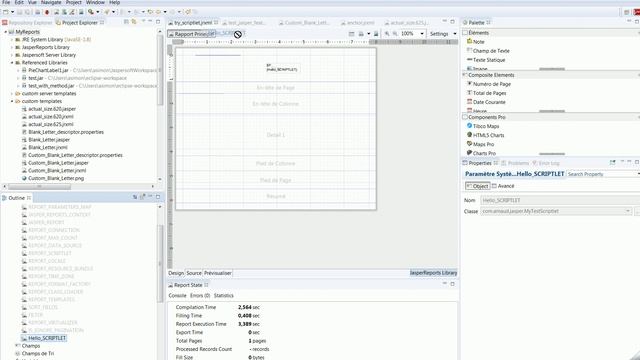Collapse the Referenced Libraries node
Screen dimensions: 640x360
(12, 63)
